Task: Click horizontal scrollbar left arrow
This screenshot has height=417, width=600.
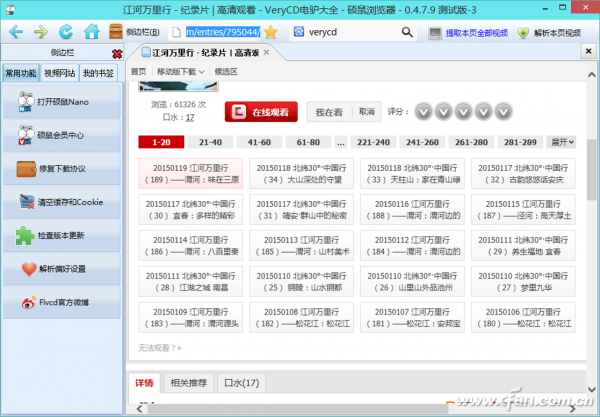Action: coord(139,409)
